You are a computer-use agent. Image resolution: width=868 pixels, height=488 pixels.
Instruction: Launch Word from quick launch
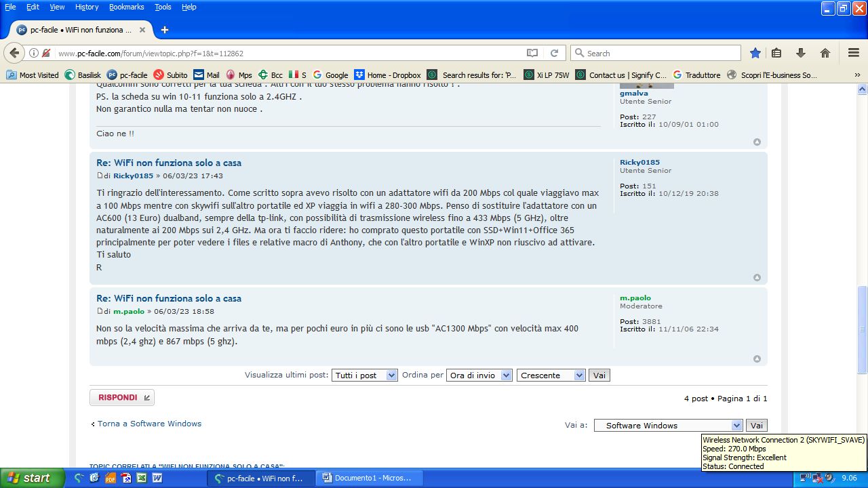pyautogui.click(x=157, y=478)
